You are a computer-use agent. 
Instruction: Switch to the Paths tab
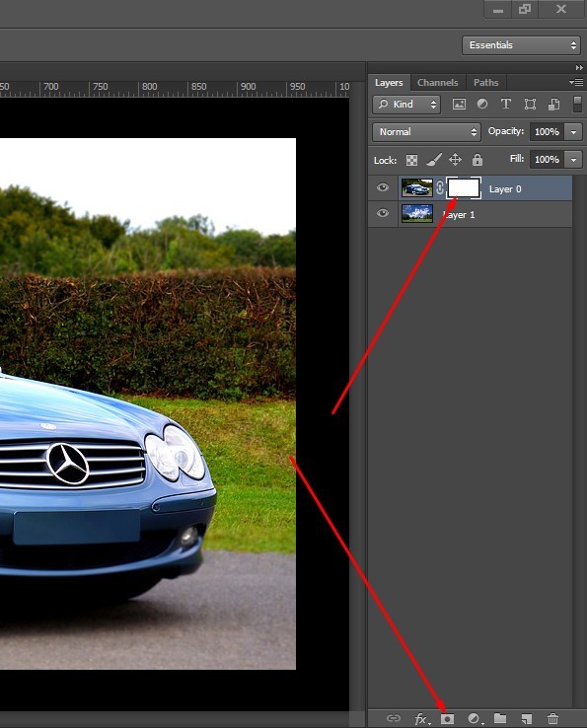[x=485, y=83]
